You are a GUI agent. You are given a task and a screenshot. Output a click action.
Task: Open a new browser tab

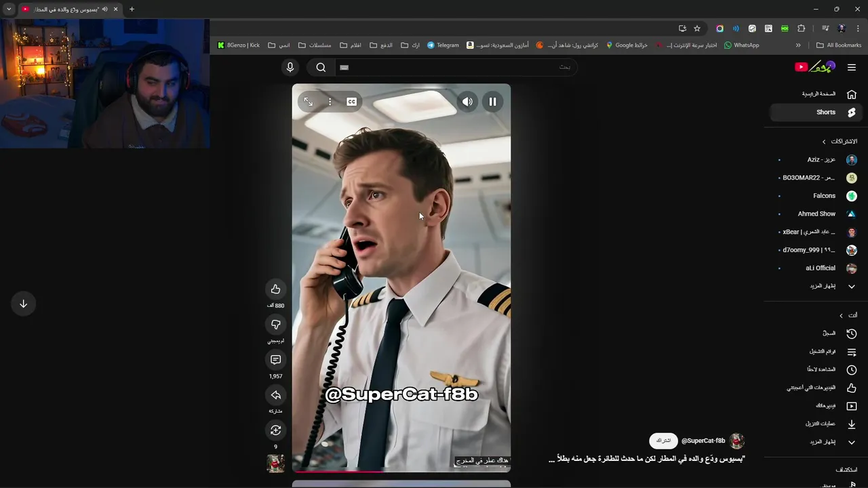132,9
